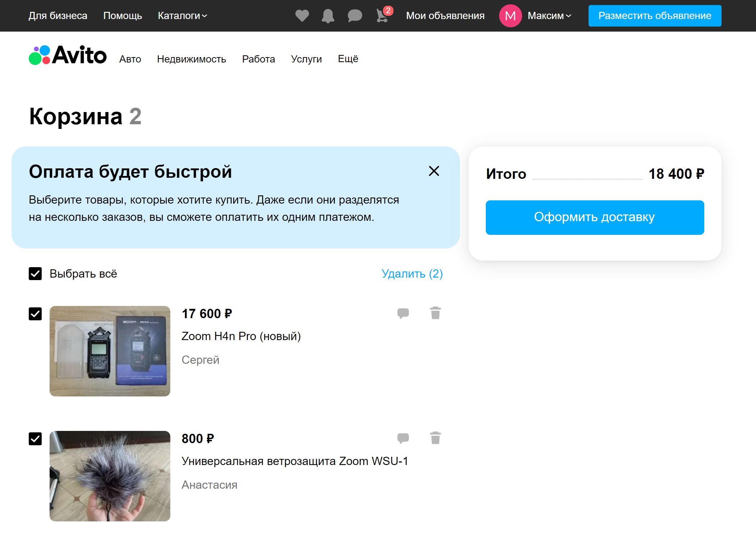
Task: Uncheck the Zoom H4n Pro item checkbox
Action: 35,314
